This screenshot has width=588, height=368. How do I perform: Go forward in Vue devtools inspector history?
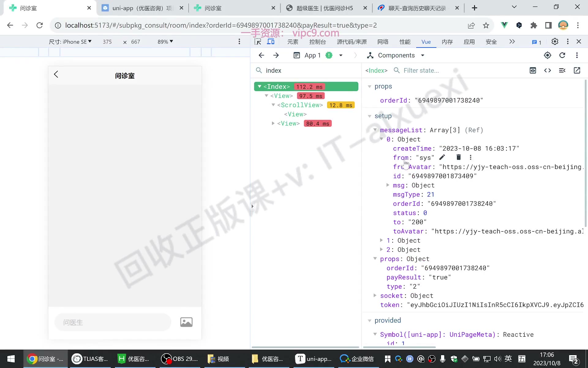[x=276, y=55]
